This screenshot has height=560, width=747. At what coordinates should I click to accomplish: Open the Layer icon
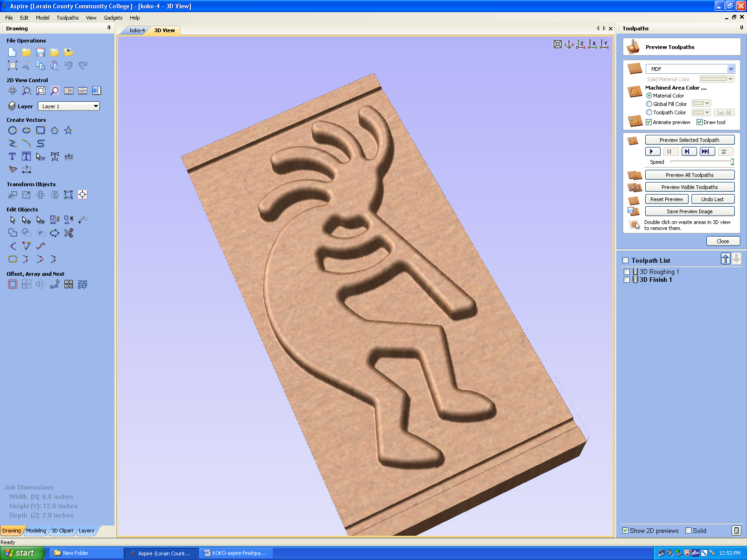12,106
